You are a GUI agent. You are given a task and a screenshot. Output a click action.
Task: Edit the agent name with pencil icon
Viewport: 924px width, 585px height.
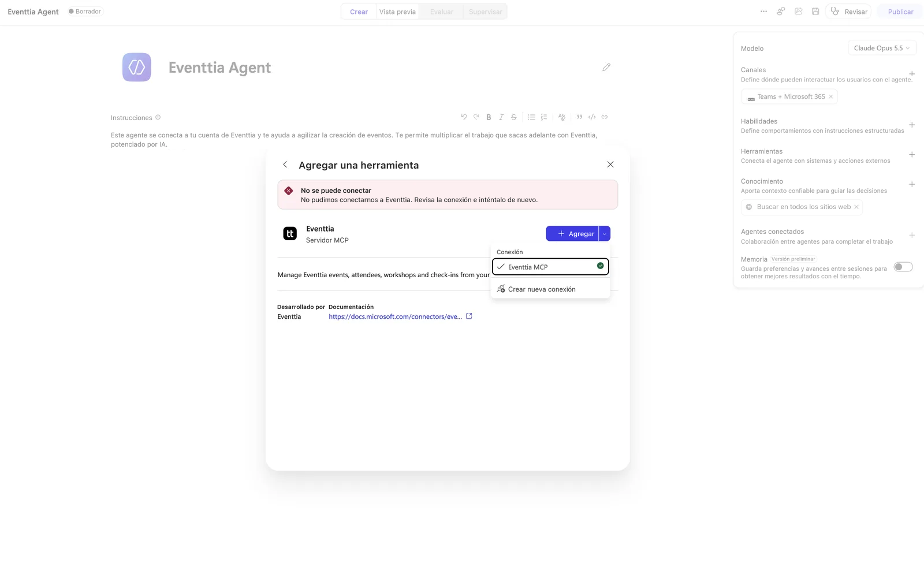[606, 68]
